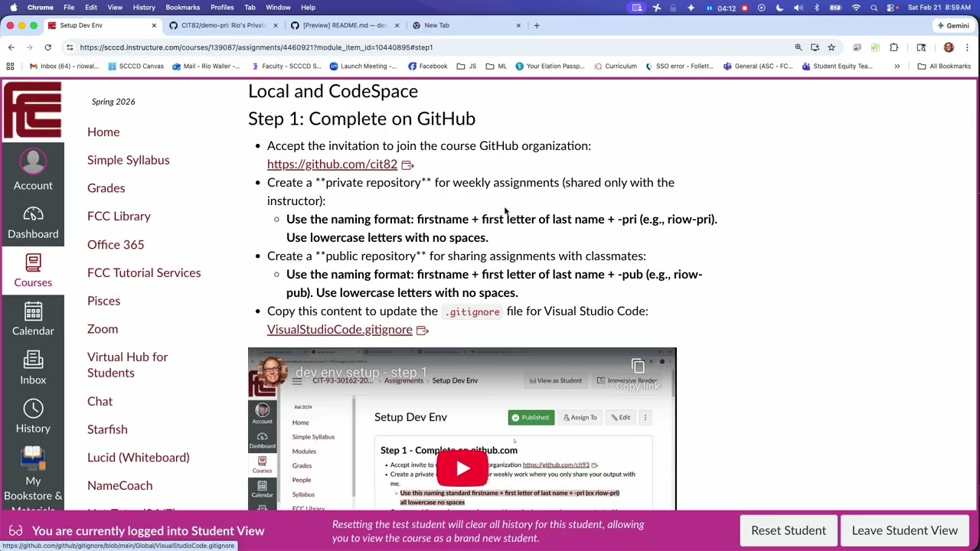Image resolution: width=980 pixels, height=551 pixels.
Task: Bookmark this page with the star icon
Action: 831,47
